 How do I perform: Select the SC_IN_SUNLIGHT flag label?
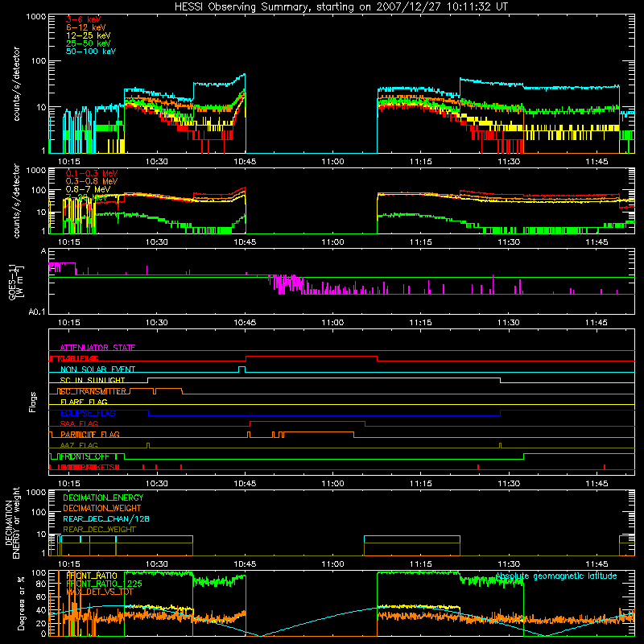click(x=92, y=380)
